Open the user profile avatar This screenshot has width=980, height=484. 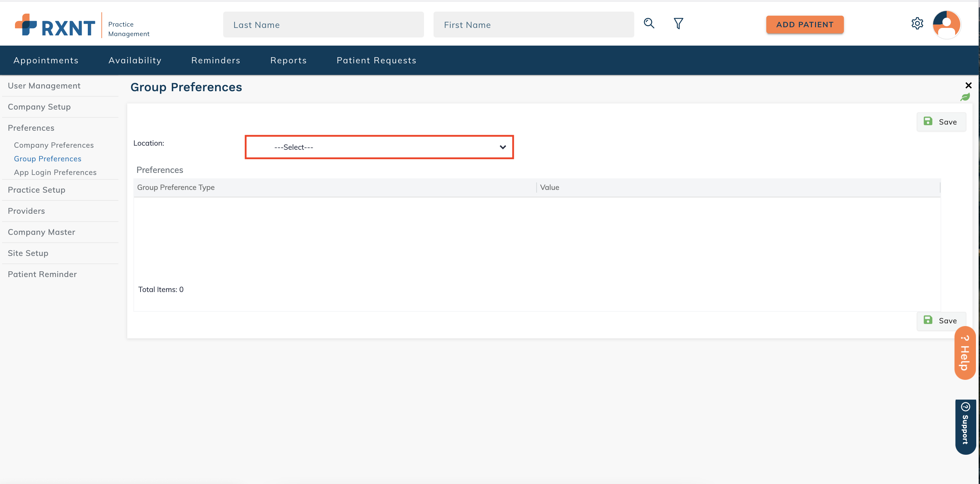pyautogui.click(x=947, y=25)
